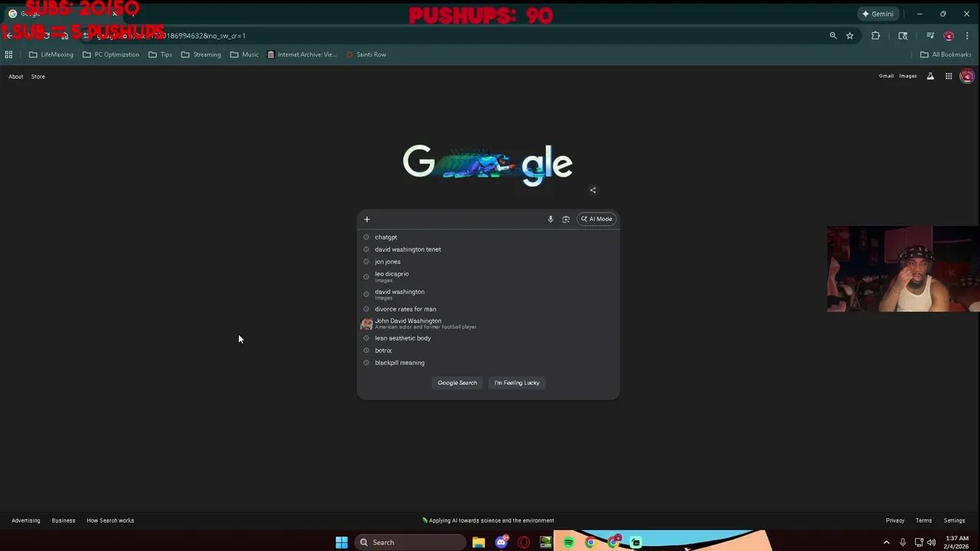Open the Store link

[38, 77]
